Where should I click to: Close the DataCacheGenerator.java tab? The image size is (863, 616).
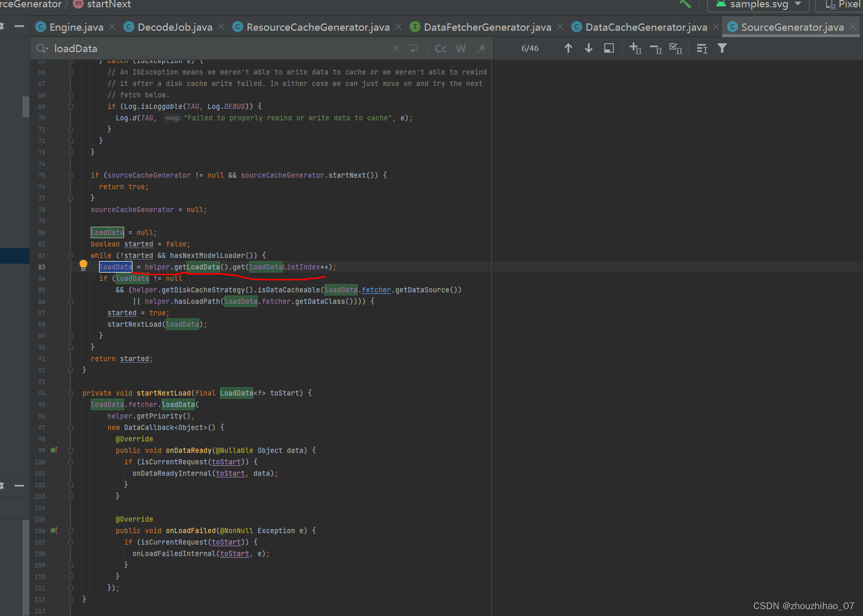point(716,27)
